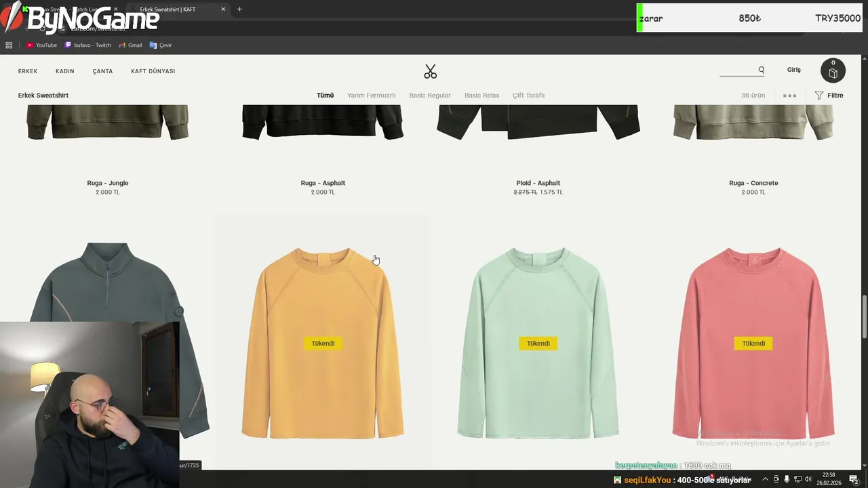Open the YouTube bookmark

click(x=41, y=45)
